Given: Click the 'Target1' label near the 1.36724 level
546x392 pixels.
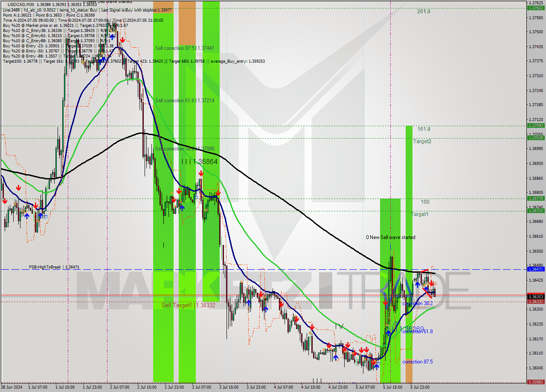Looking at the screenshot, I should (x=420, y=214).
